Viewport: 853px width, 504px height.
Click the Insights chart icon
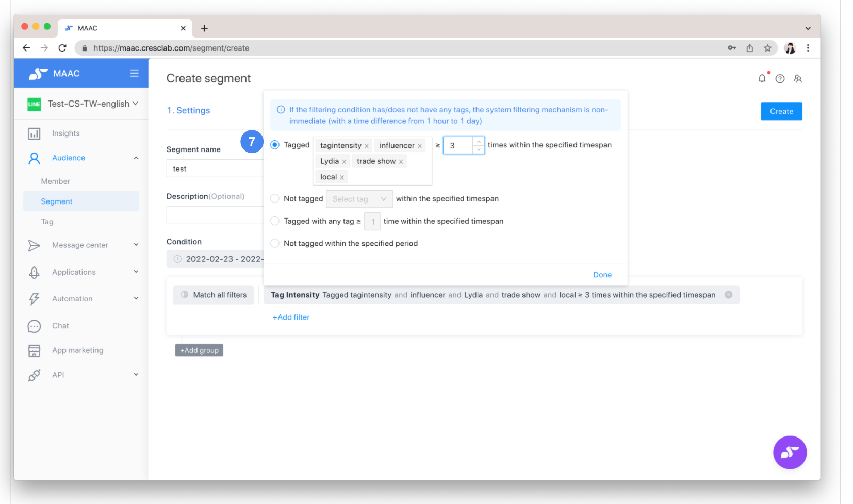tap(34, 133)
